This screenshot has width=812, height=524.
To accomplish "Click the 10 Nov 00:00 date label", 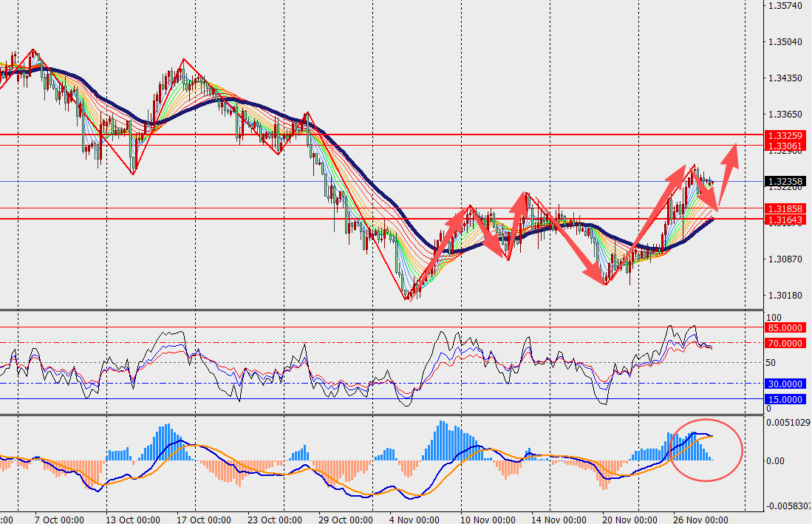I will tap(489, 518).
